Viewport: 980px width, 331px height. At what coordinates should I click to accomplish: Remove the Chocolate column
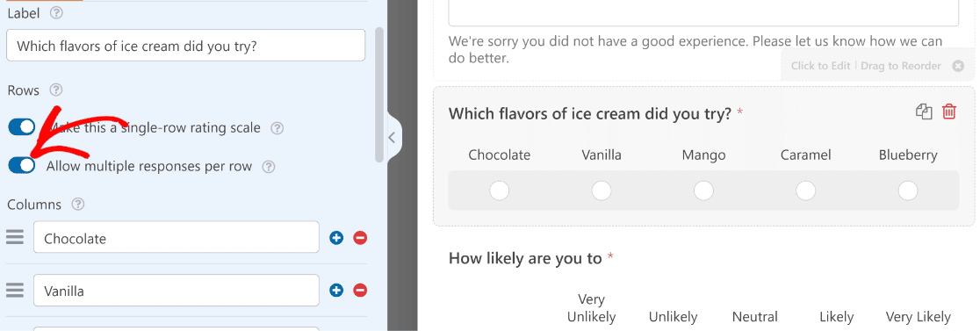coord(360,238)
